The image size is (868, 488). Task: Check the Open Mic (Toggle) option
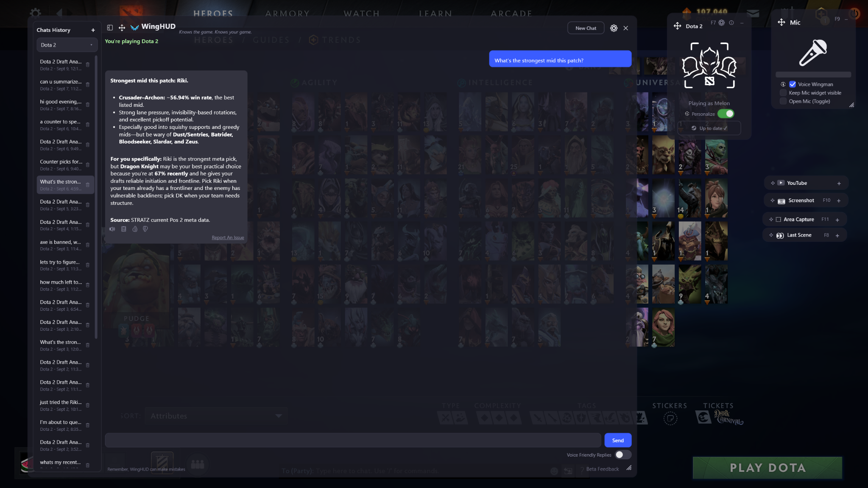click(783, 101)
